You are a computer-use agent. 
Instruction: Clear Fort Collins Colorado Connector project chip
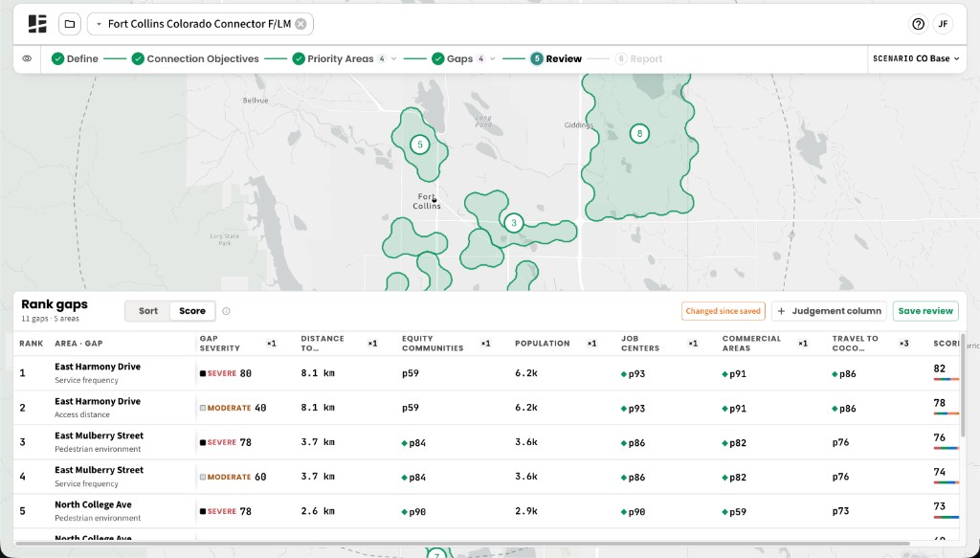pyautogui.click(x=301, y=24)
